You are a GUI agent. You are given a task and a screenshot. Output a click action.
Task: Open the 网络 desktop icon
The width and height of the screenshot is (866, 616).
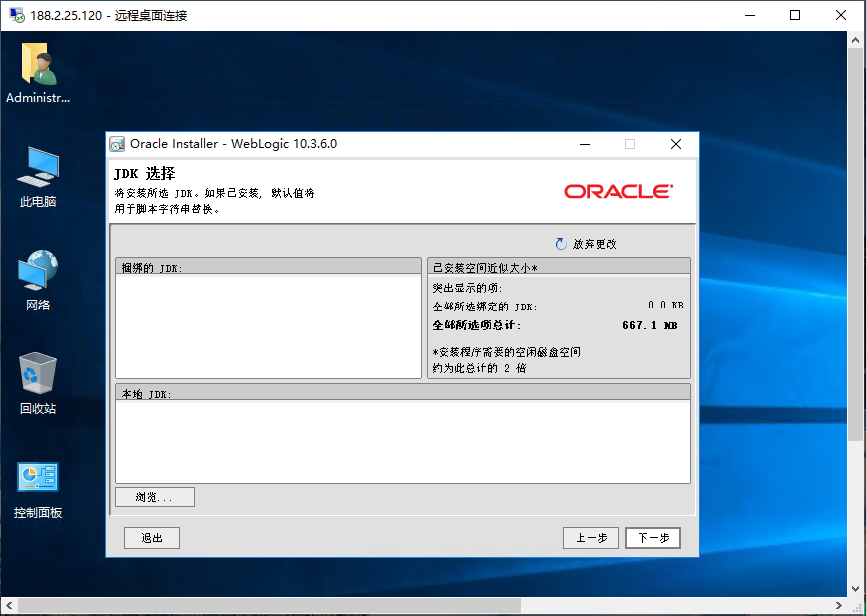click(x=38, y=280)
